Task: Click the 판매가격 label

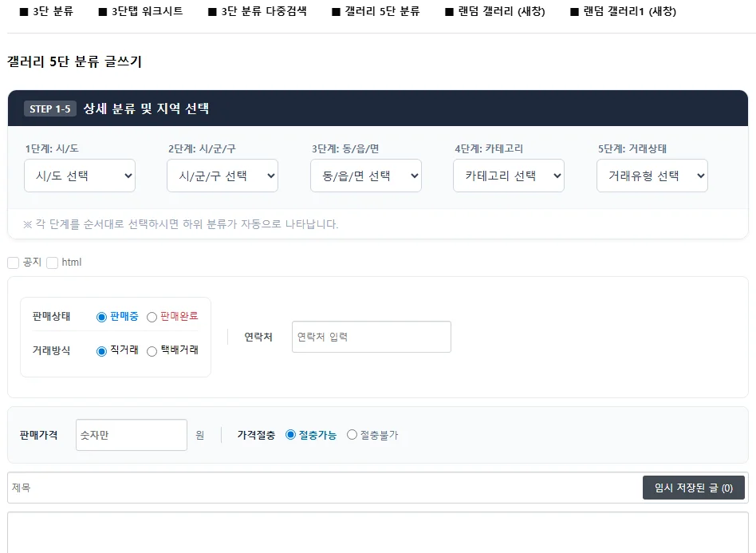Action: coord(38,435)
